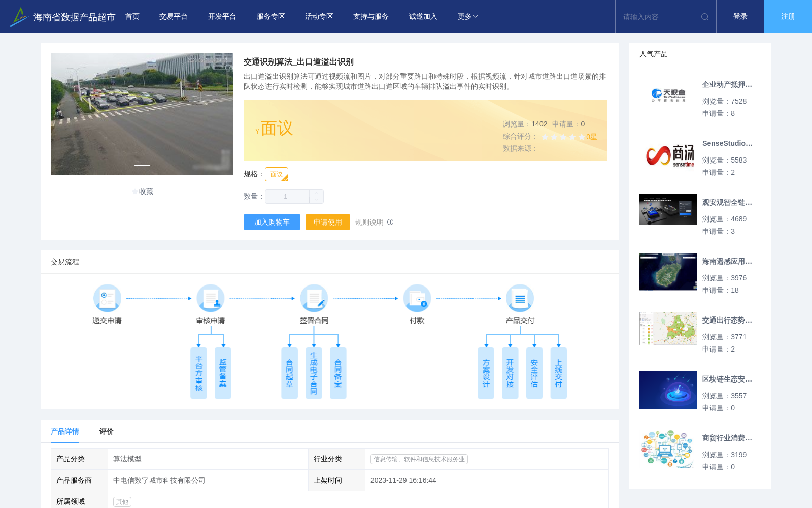This screenshot has width=812, height=508.
Task: Open the 海南遥感应用 product title
Action: click(x=727, y=262)
